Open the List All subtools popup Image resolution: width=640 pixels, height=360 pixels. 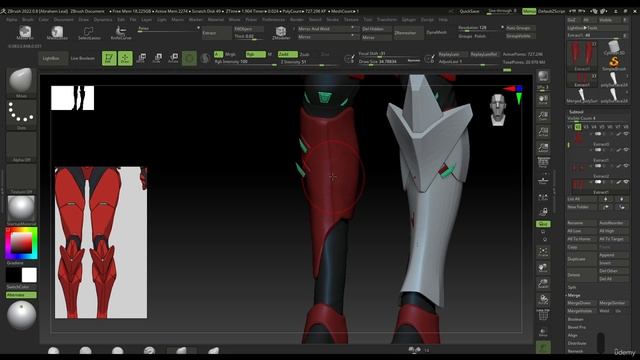click(x=582, y=199)
